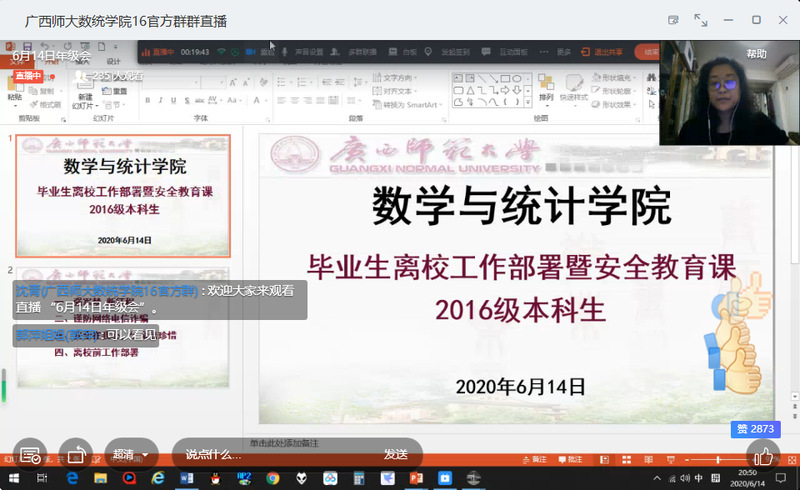Open Chrome from the Windows taskbar
This screenshot has width=800, height=490.
point(272,478)
